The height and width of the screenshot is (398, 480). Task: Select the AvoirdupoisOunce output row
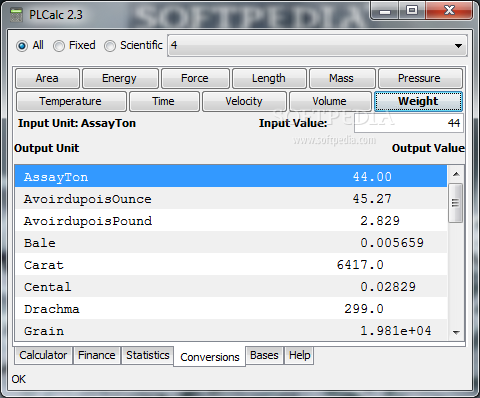[231, 198]
